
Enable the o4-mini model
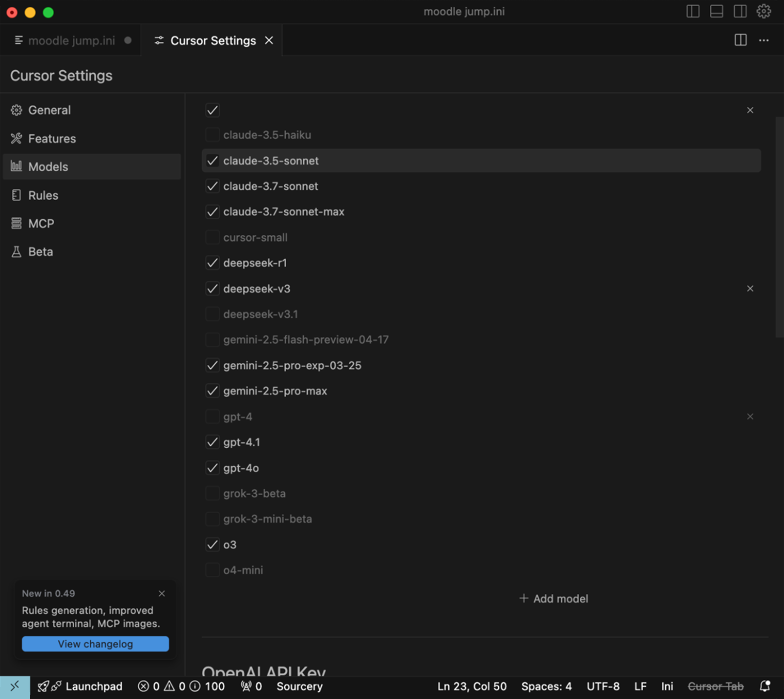[213, 570]
